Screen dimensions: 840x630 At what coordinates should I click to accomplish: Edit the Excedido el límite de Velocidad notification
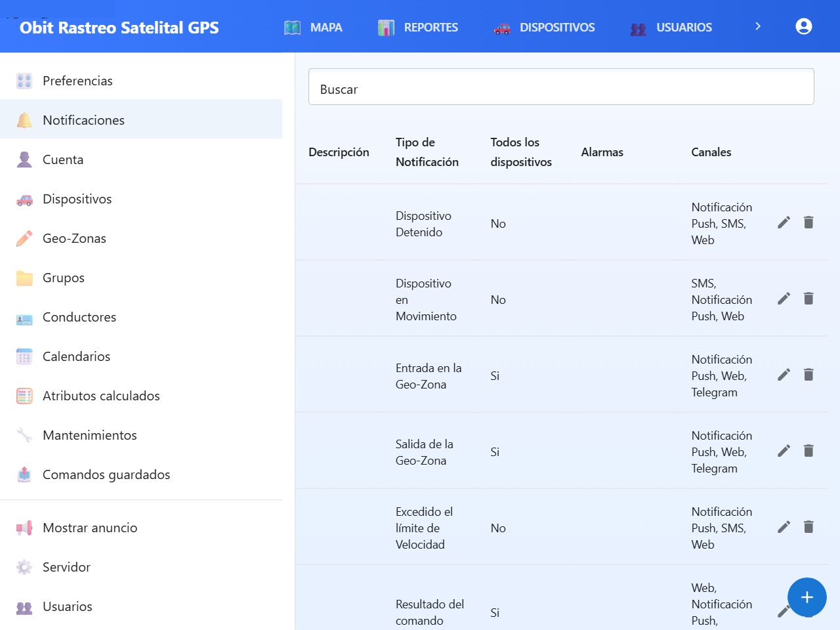coord(784,527)
